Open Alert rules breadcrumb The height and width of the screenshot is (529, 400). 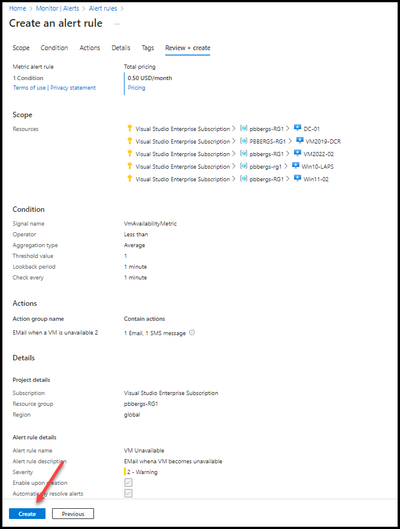[103, 8]
